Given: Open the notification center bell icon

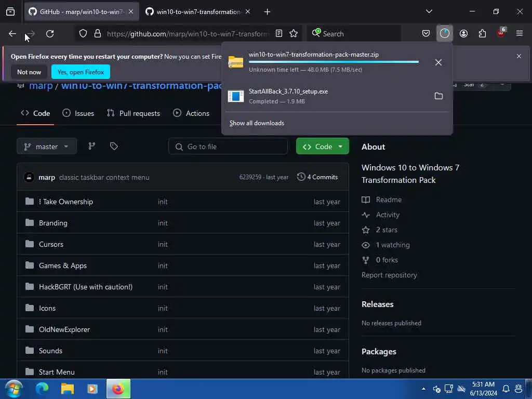Looking at the screenshot, I should coord(506,389).
